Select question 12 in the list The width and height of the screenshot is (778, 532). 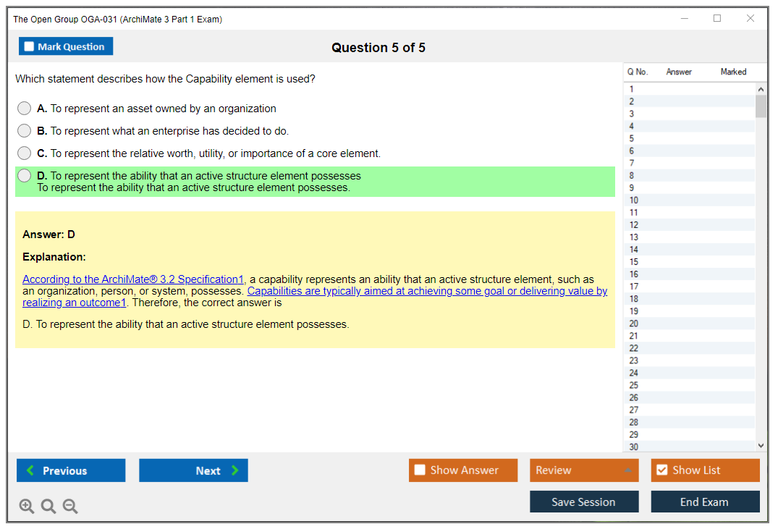click(635, 225)
